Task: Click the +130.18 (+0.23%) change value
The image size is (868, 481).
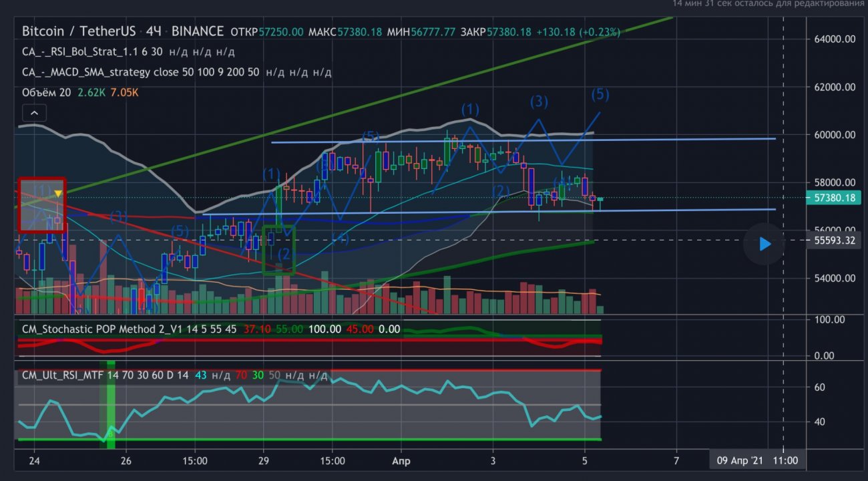Action: coord(578,31)
